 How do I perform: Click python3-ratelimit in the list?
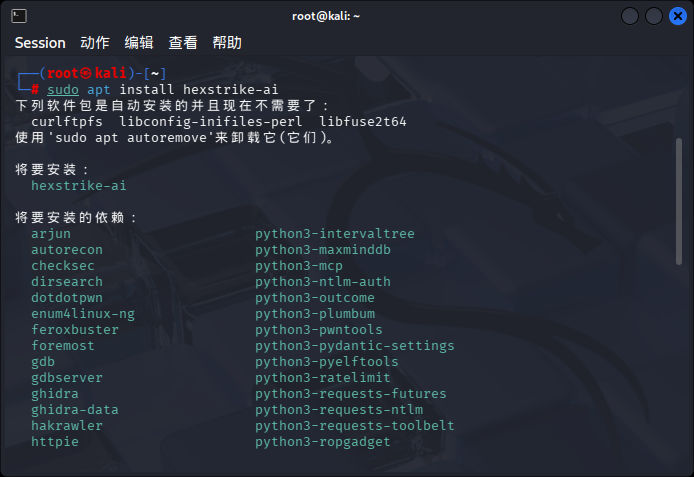tap(323, 378)
